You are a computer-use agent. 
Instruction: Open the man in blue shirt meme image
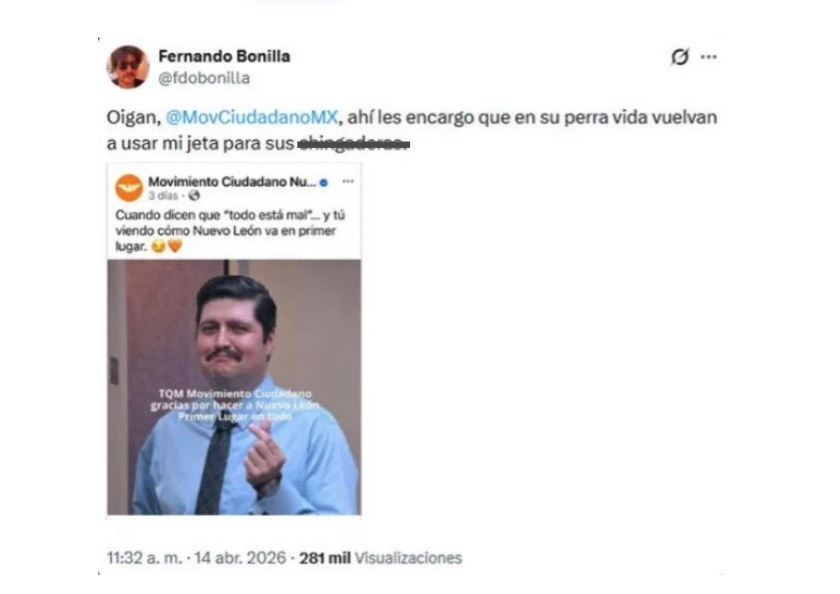(234, 387)
